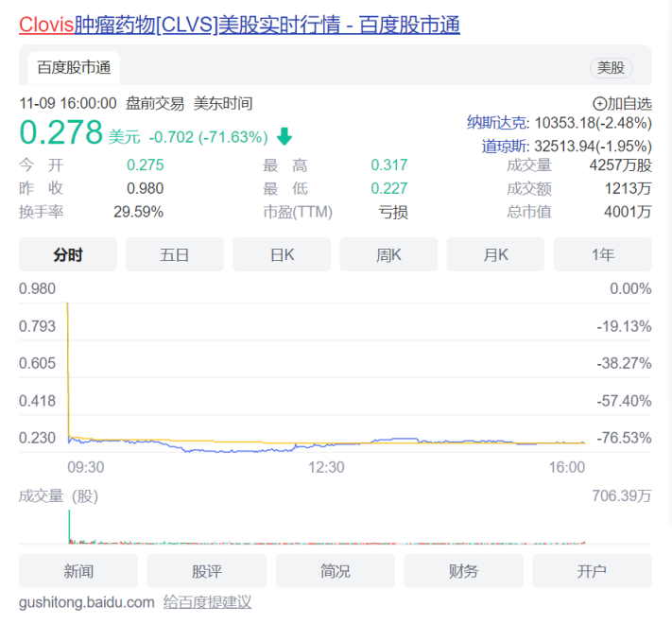Click the 新闻 button
Viewport: 672px width, 624px height.
pos(78,571)
